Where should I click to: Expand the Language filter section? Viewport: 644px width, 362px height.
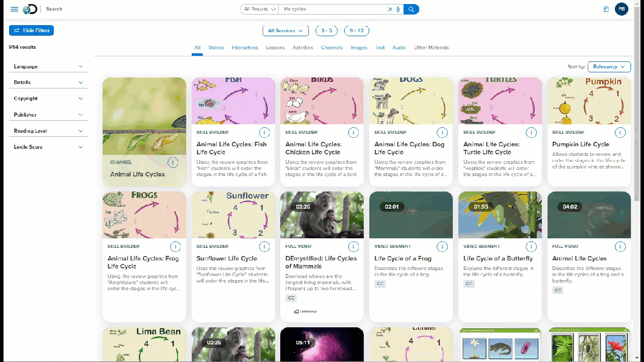[49, 66]
